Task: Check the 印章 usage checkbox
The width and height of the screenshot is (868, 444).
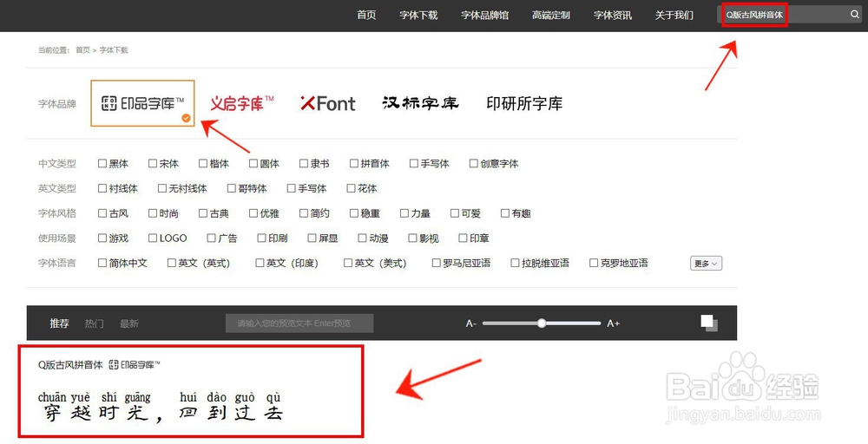Action: (x=464, y=238)
